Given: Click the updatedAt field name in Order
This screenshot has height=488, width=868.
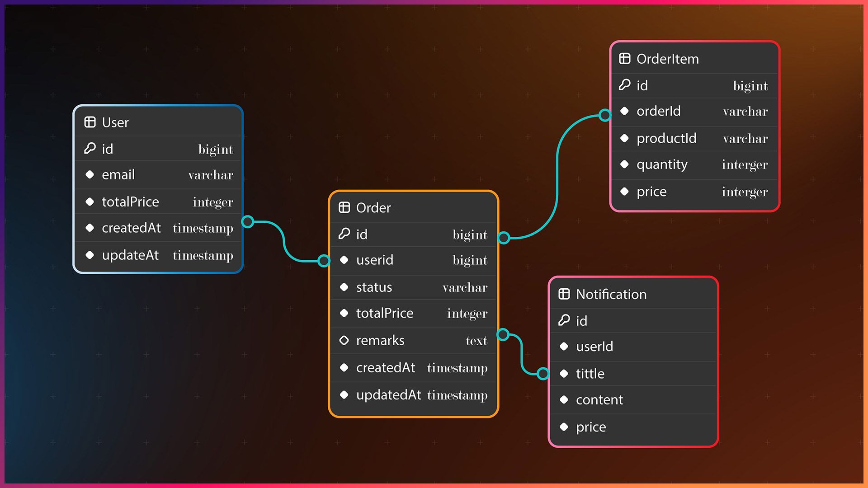Looking at the screenshot, I should (x=389, y=395).
